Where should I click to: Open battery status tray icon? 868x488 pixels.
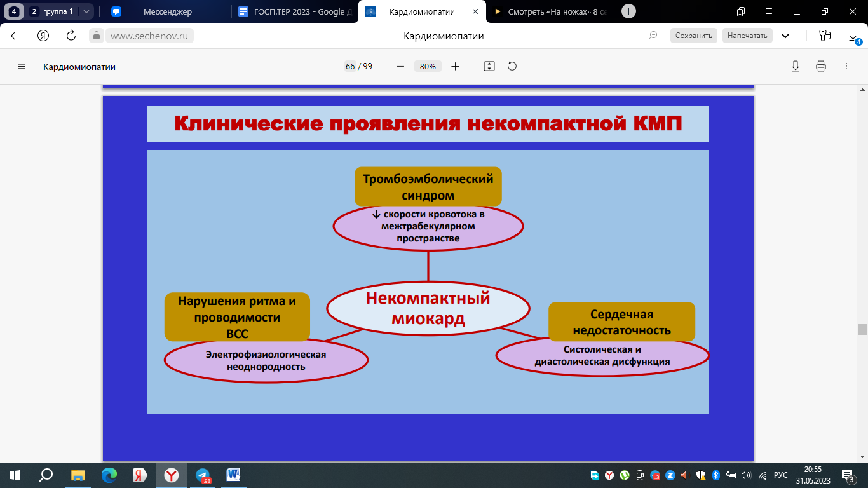(731, 475)
